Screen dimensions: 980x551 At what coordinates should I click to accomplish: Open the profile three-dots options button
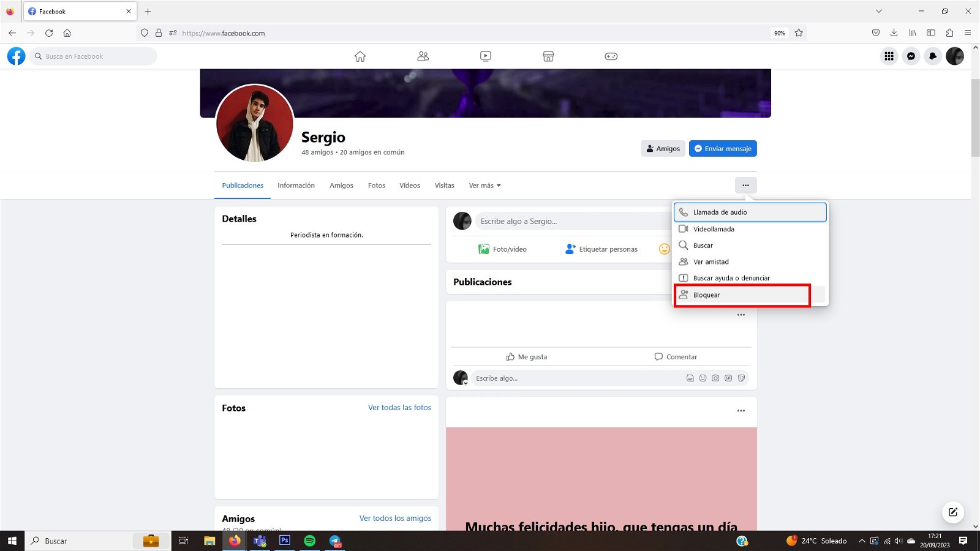pos(745,185)
